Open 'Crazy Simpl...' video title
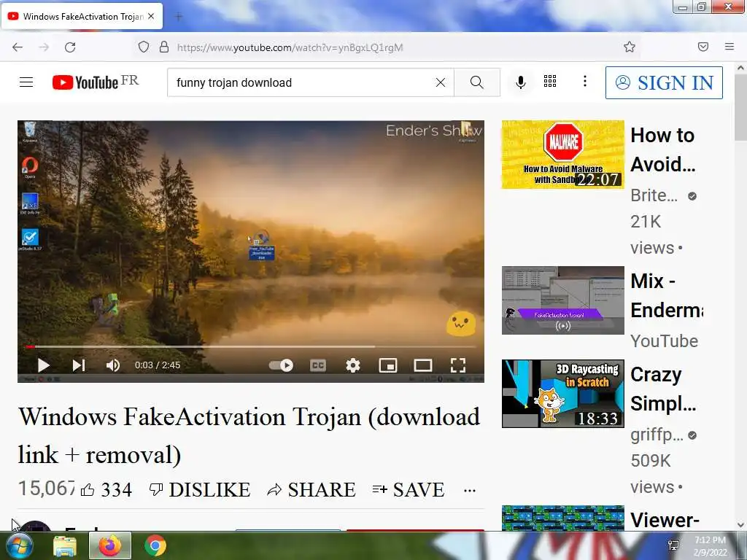Image resolution: width=747 pixels, height=560 pixels. click(663, 389)
